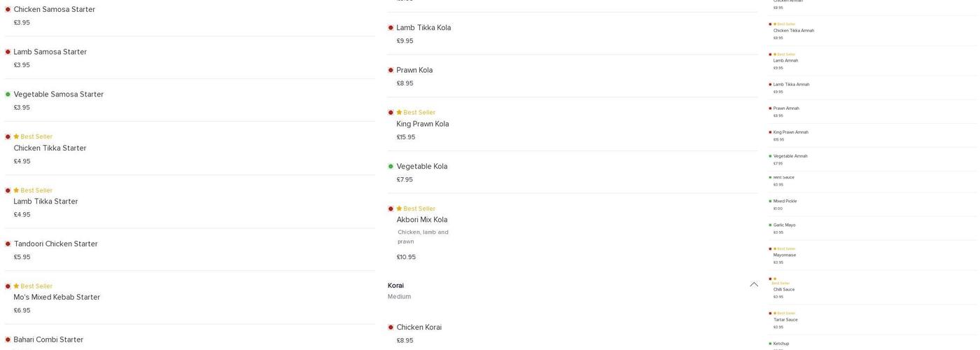Select Lamb Samosa Starter item

50,52
